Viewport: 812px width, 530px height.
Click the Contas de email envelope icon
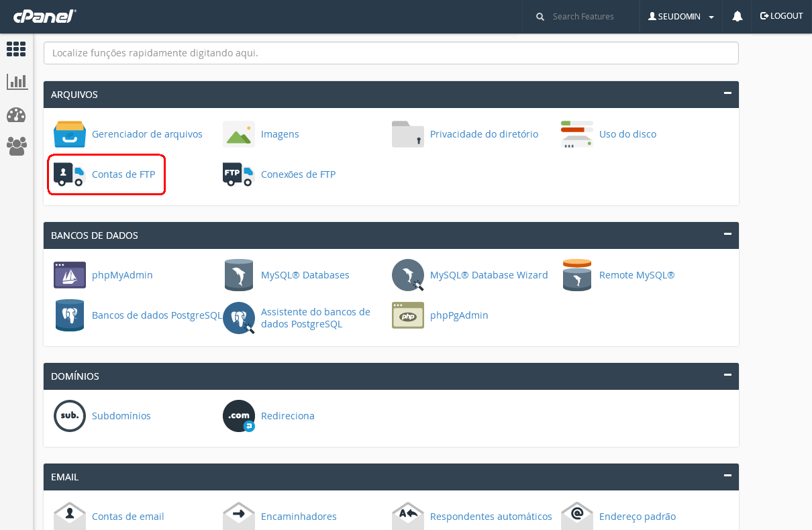(70, 516)
